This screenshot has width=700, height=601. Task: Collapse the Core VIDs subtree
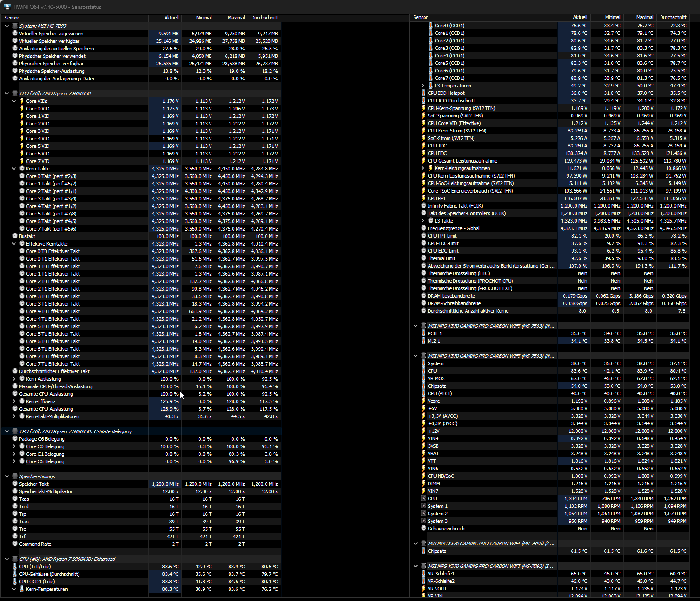click(14, 101)
